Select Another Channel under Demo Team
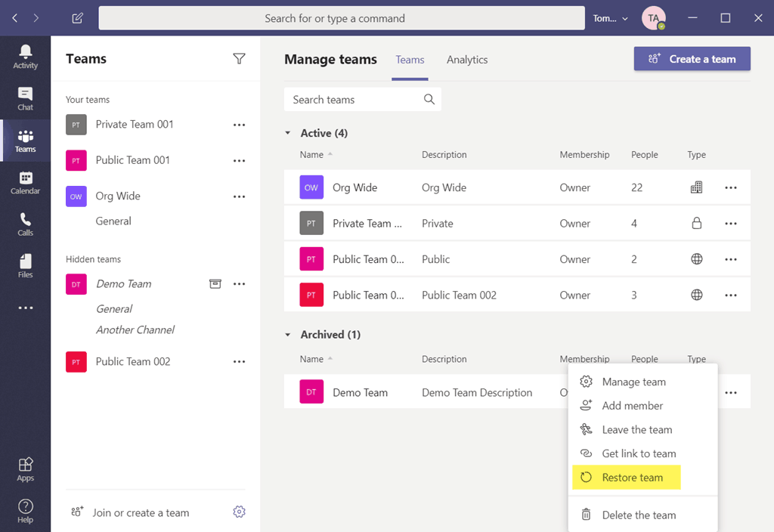Viewport: 774px width, 532px height. point(135,329)
